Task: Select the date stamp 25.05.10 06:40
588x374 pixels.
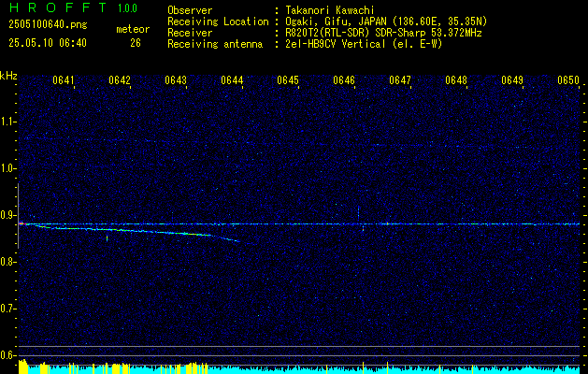Action: point(48,43)
